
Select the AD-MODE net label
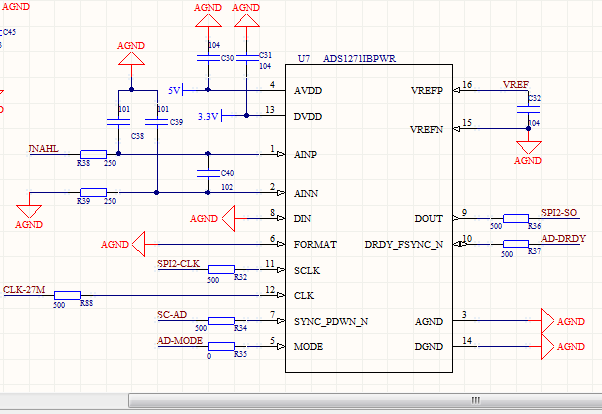(x=180, y=341)
